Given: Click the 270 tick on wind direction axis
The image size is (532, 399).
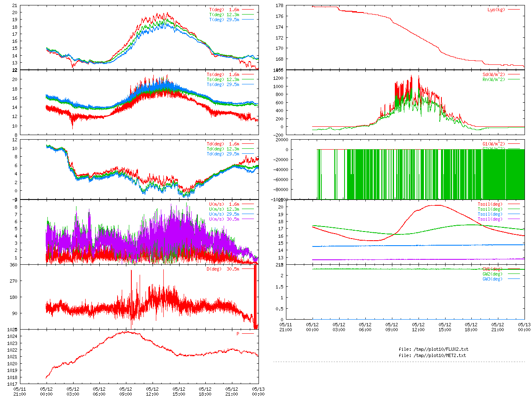Looking at the screenshot, I should pyautogui.click(x=13, y=281).
